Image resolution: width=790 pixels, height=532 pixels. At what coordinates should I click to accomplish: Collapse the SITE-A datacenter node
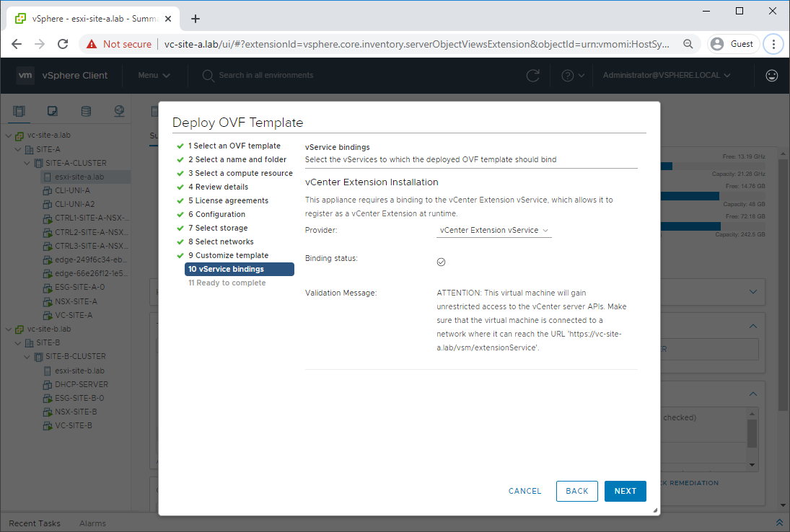[x=17, y=149]
